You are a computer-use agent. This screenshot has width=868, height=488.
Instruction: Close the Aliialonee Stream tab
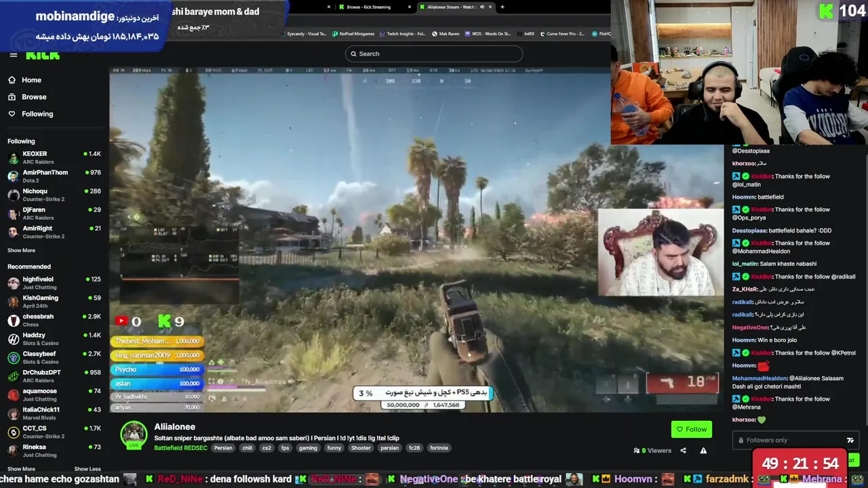coord(491,7)
